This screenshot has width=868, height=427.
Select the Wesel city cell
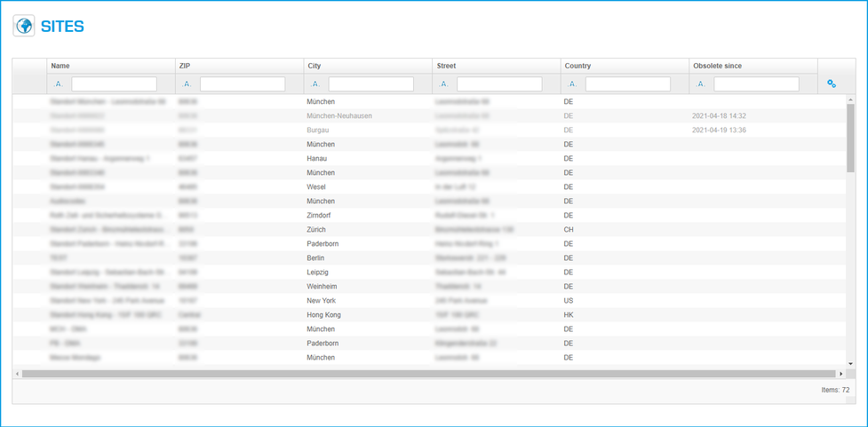click(x=368, y=187)
